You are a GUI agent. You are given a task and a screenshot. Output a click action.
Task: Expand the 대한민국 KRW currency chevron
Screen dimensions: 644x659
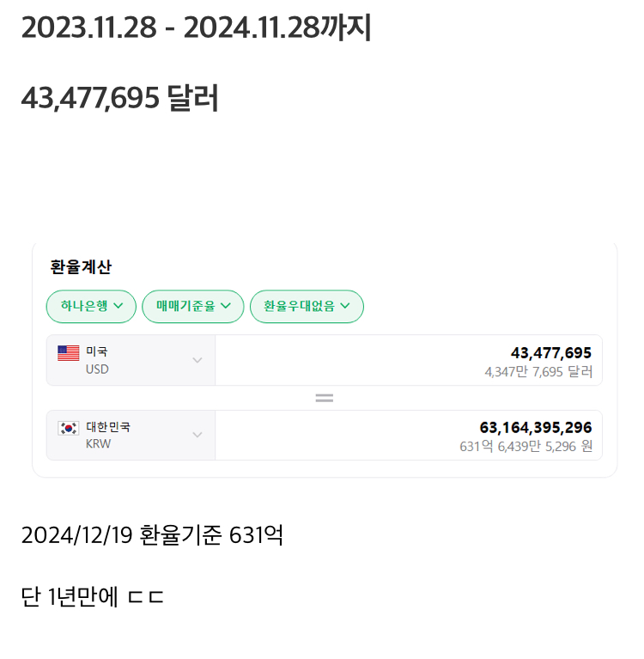tap(197, 435)
